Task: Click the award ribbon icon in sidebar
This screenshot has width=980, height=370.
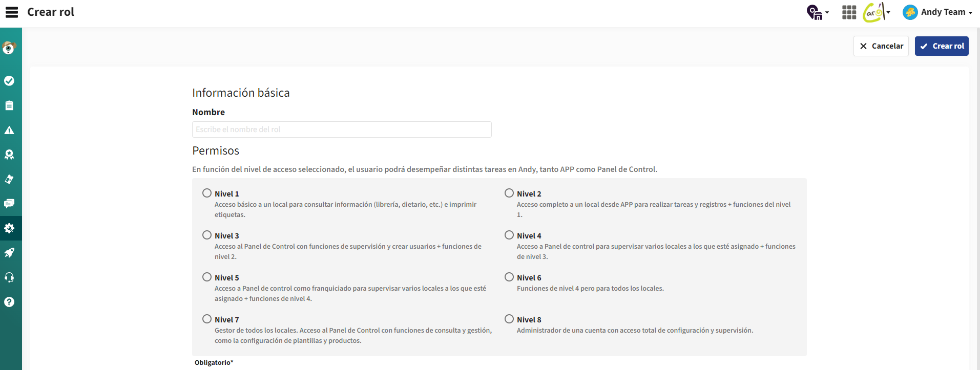Action: pyautogui.click(x=9, y=155)
